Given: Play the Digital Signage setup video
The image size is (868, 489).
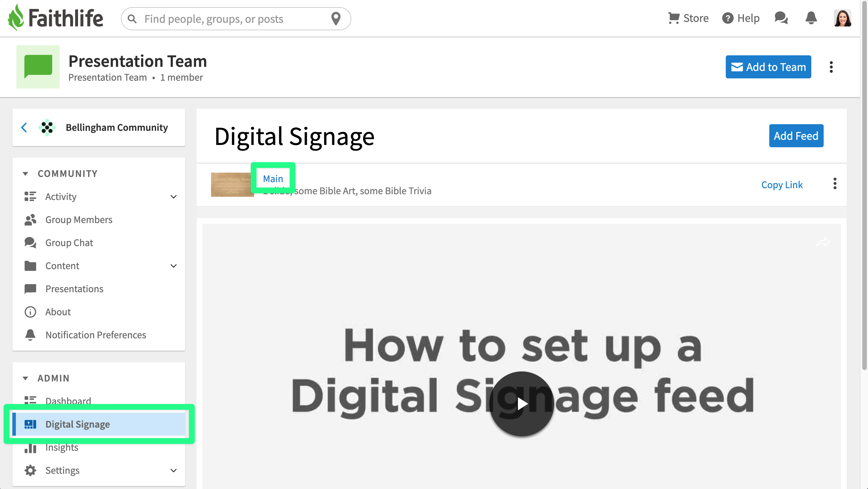Looking at the screenshot, I should click(521, 404).
